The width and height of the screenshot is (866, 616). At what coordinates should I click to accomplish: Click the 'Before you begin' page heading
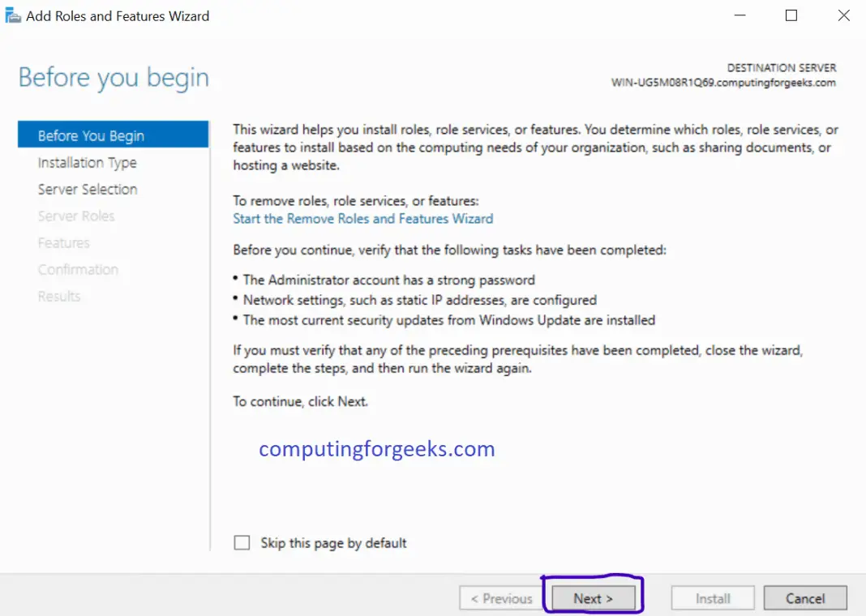pyautogui.click(x=113, y=77)
